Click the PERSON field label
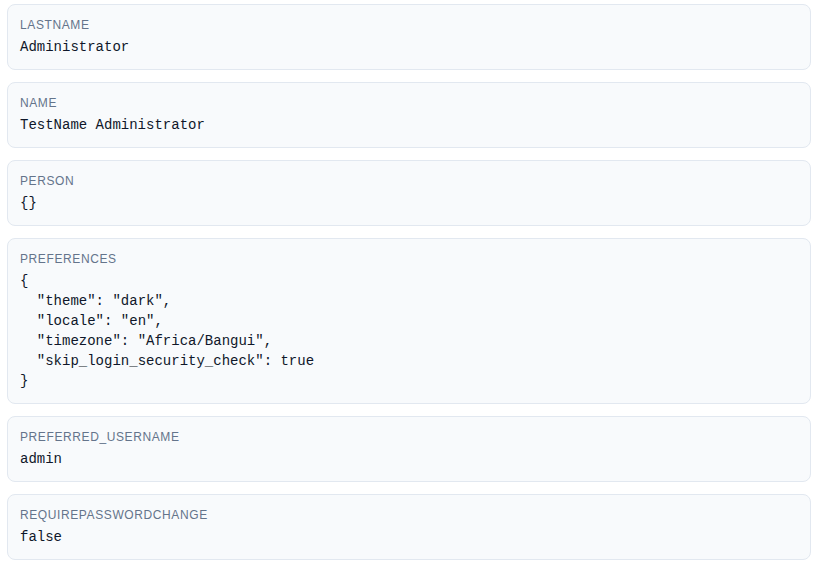This screenshot has height=571, width=820. 47,181
